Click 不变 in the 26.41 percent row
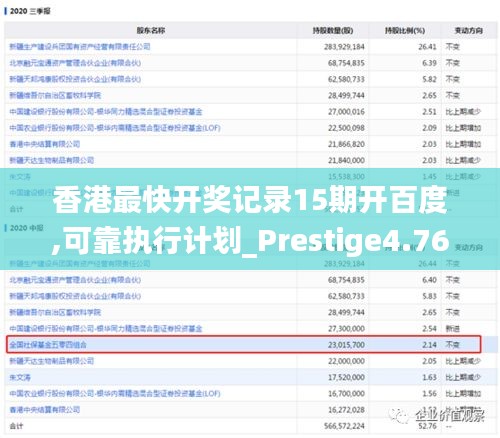The height and width of the screenshot is (438, 500). 453,47
